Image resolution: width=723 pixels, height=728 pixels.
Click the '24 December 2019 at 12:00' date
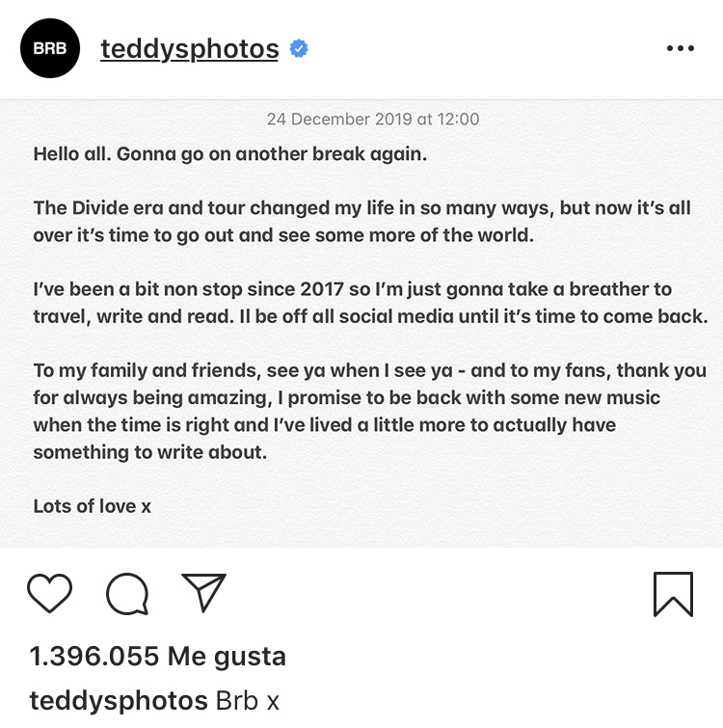(x=372, y=120)
